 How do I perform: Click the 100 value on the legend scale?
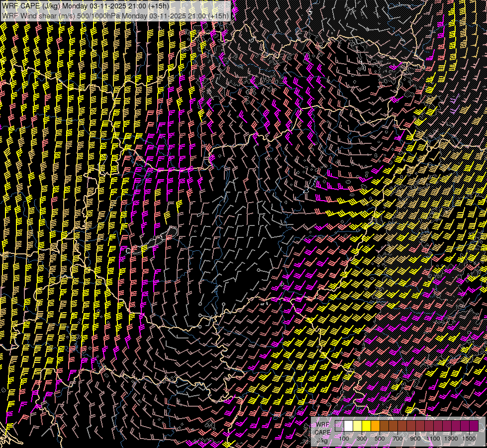coord(344,438)
